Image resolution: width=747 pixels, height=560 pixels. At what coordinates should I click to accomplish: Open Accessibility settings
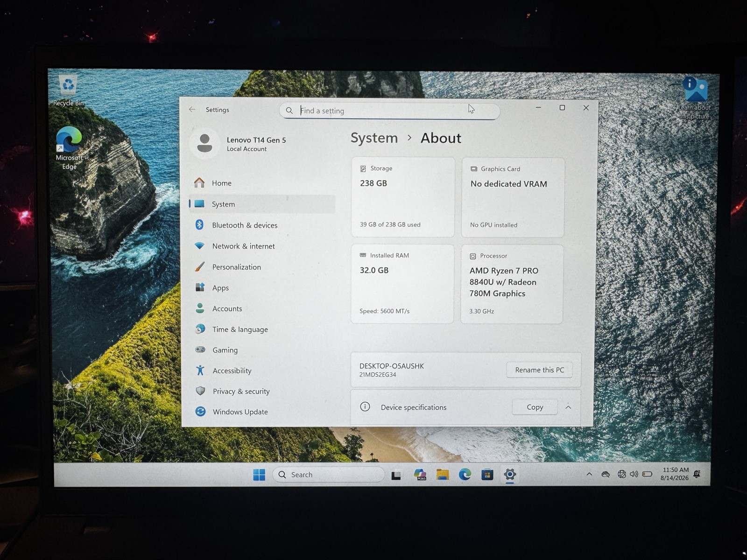(x=262, y=371)
